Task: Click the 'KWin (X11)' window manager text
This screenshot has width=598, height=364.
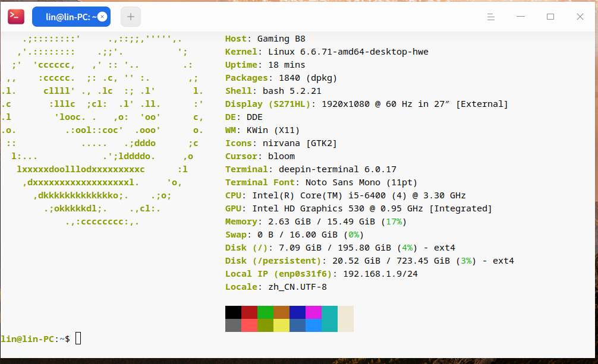Action: (273, 131)
